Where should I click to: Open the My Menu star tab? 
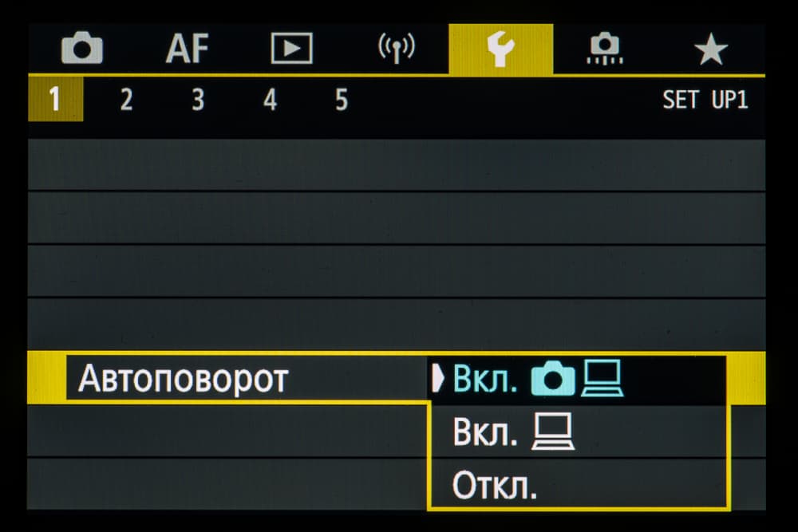[x=710, y=50]
